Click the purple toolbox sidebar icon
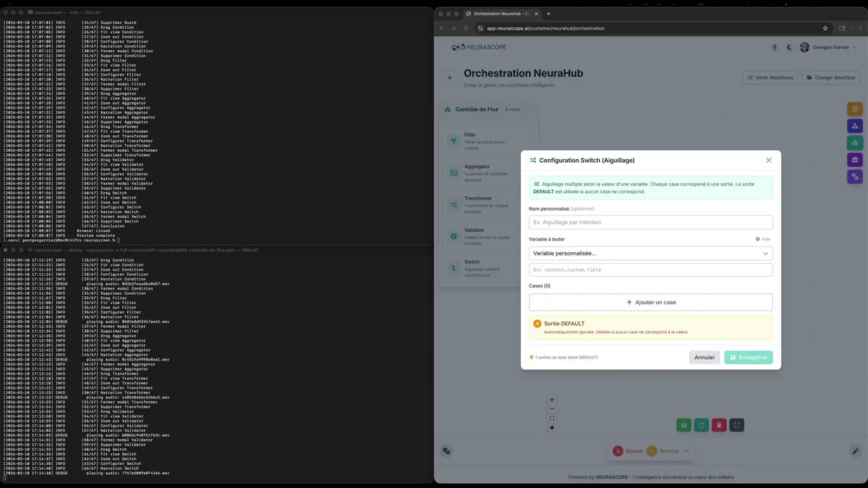 click(x=854, y=159)
